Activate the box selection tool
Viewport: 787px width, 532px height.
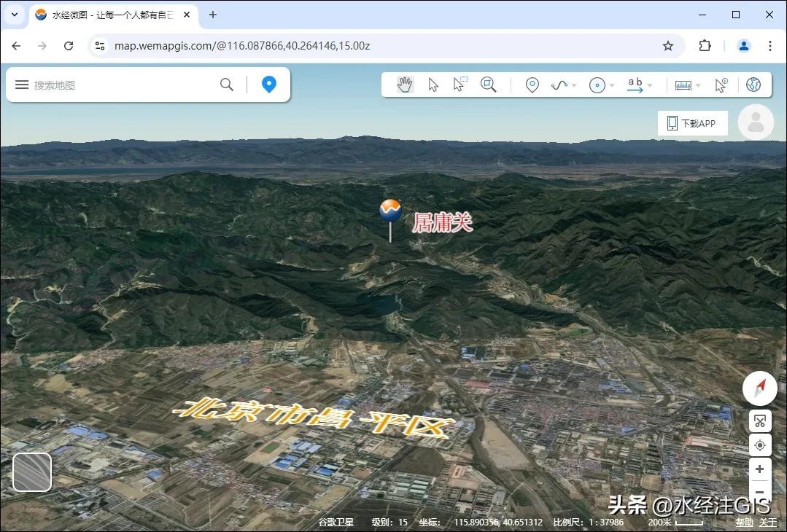pyautogui.click(x=460, y=85)
